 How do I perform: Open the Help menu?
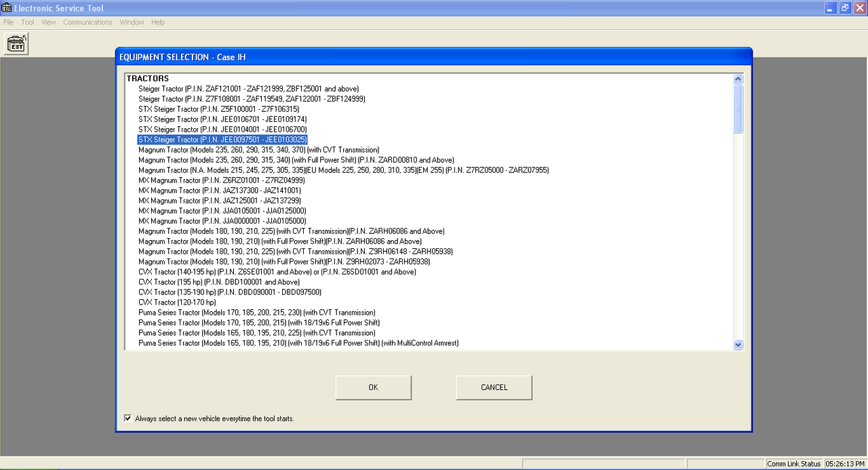[158, 22]
